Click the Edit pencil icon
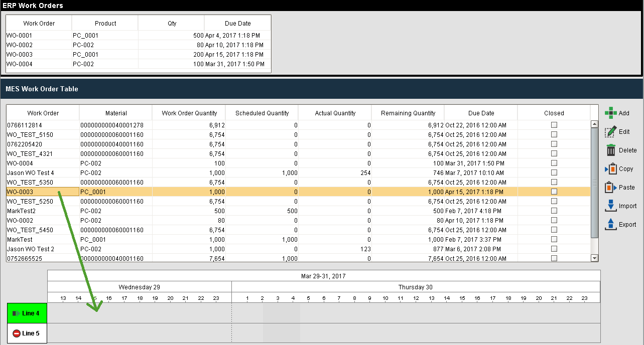The width and height of the screenshot is (644, 345). [x=610, y=132]
